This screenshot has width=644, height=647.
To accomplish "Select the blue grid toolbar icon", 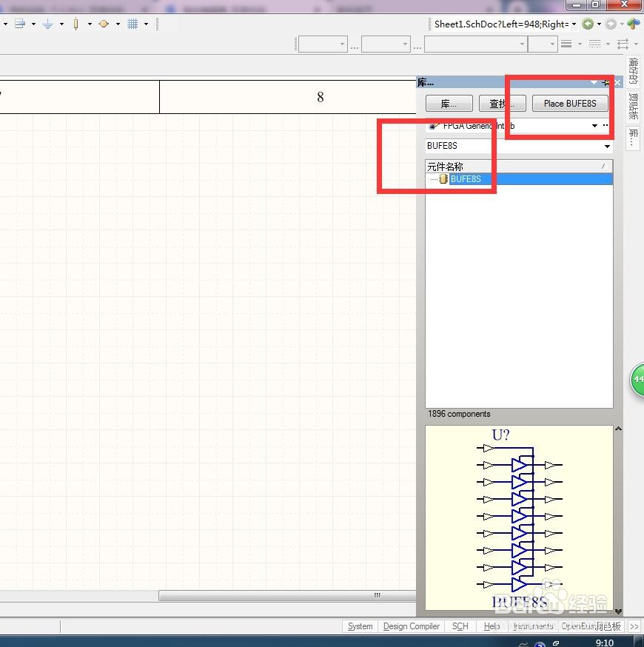I will point(133,24).
